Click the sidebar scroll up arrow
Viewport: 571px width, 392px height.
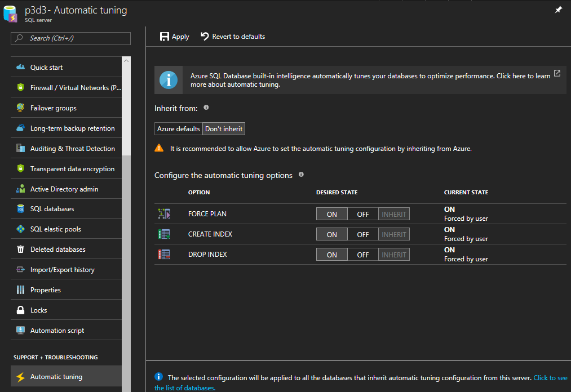pyautogui.click(x=126, y=61)
